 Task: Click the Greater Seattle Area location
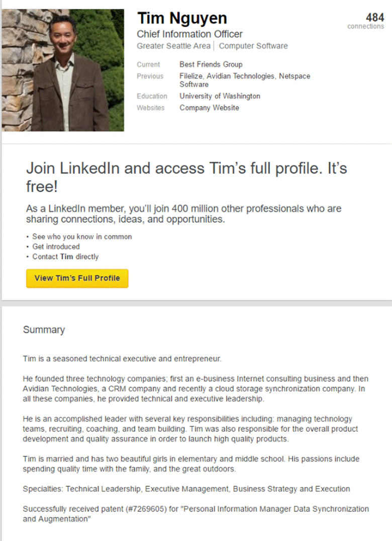click(x=173, y=46)
